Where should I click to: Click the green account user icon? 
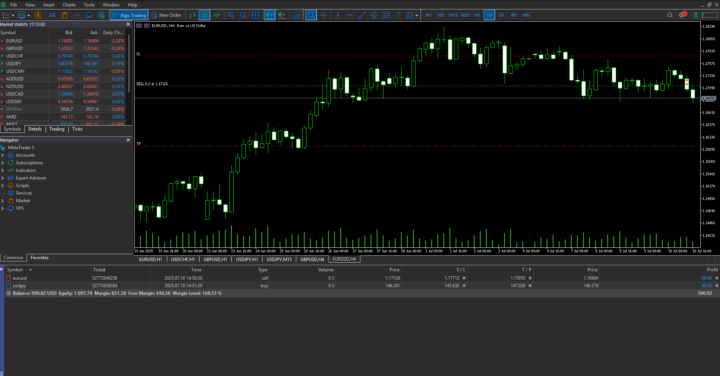pyautogui.click(x=696, y=15)
